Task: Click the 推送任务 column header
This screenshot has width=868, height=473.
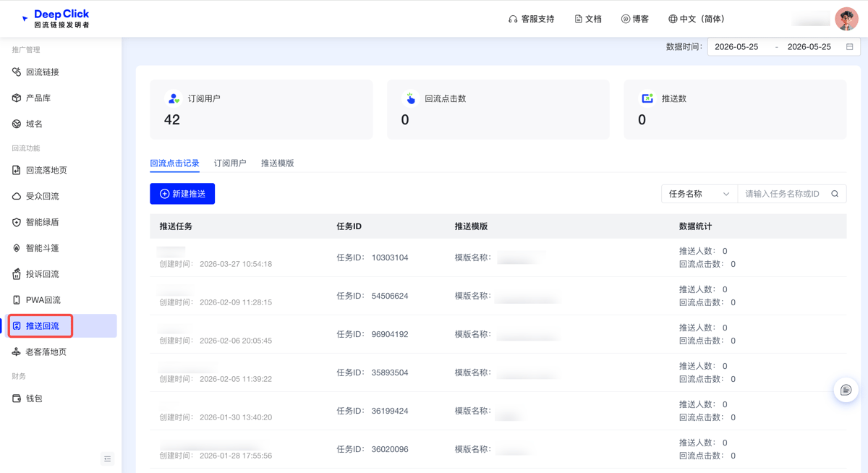Action: 176,226
